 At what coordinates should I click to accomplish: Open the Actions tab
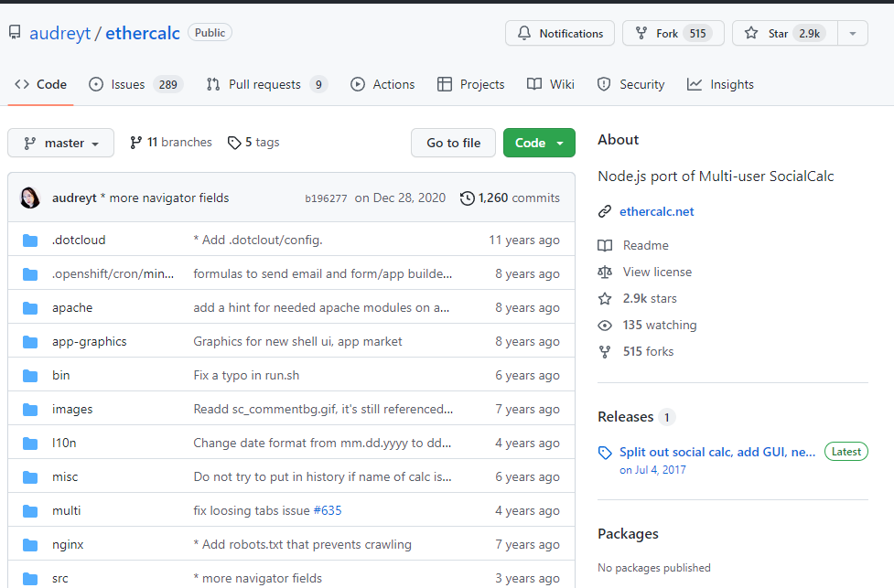(x=382, y=84)
